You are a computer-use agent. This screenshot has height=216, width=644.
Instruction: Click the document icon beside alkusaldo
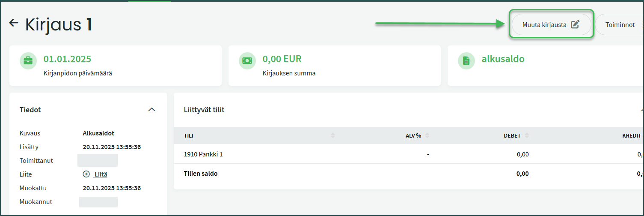click(466, 61)
